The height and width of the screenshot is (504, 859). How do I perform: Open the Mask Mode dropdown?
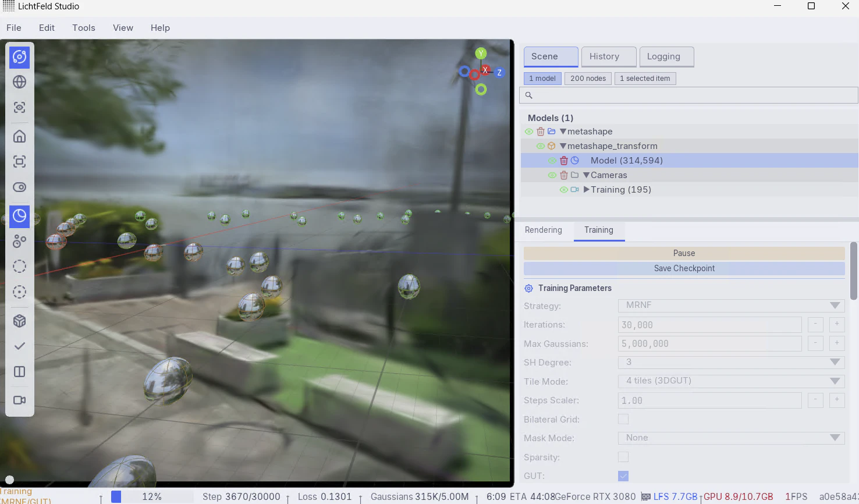click(731, 438)
